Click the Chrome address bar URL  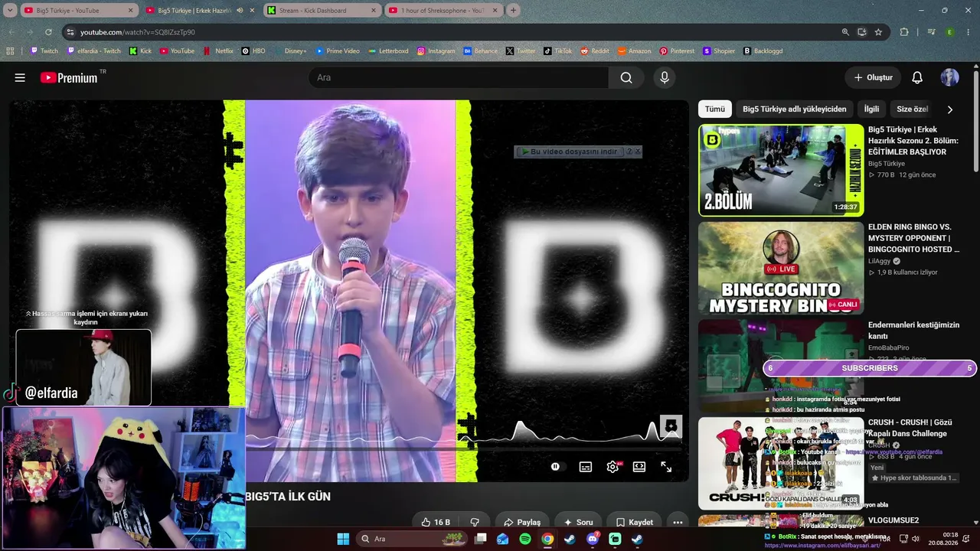(138, 32)
